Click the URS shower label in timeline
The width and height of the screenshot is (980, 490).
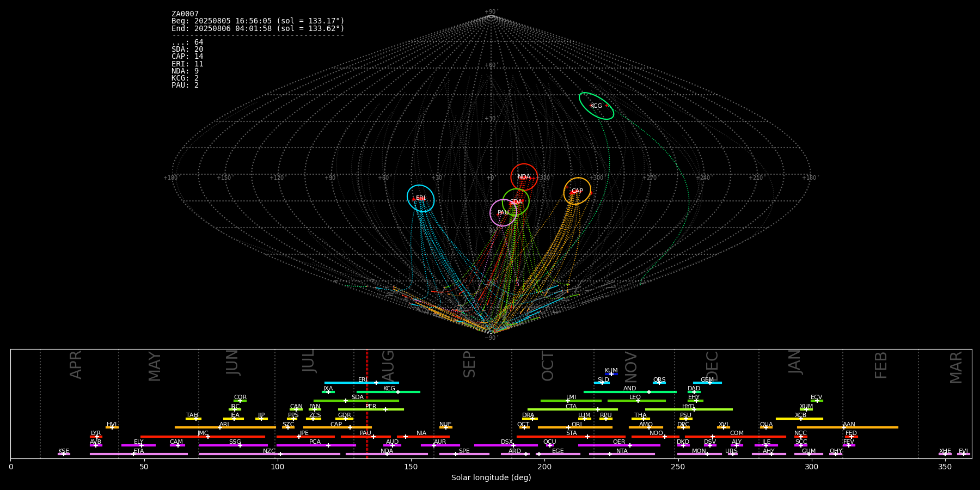pyautogui.click(x=732, y=451)
